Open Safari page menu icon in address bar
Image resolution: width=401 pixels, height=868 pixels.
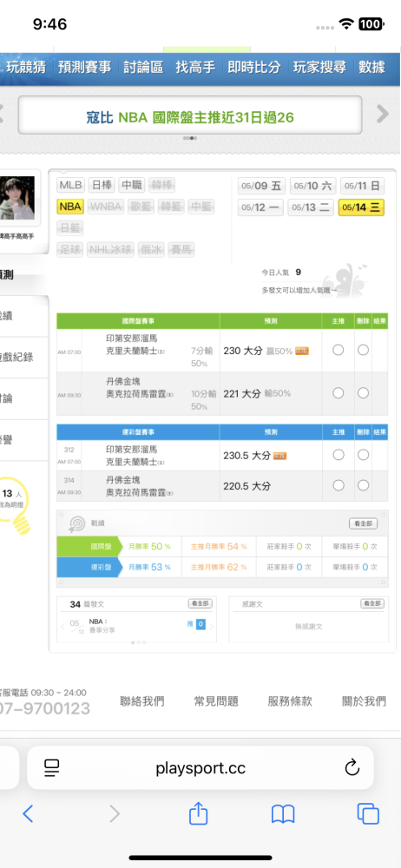52,767
